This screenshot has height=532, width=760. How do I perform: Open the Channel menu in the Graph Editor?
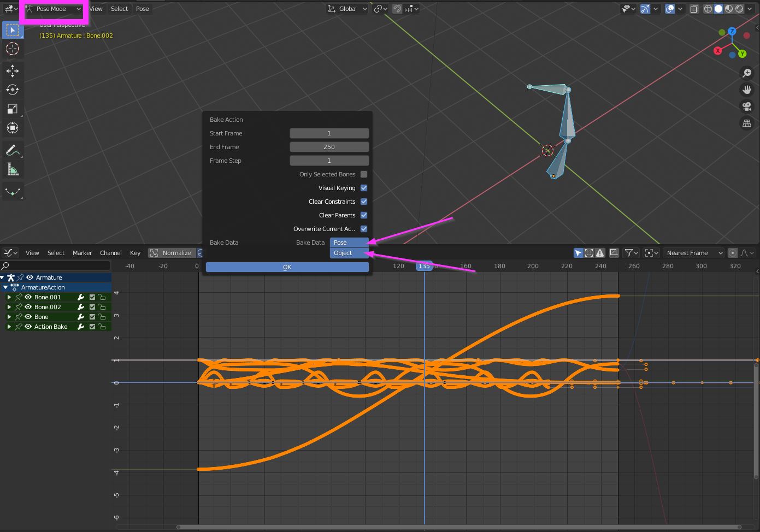click(x=110, y=252)
